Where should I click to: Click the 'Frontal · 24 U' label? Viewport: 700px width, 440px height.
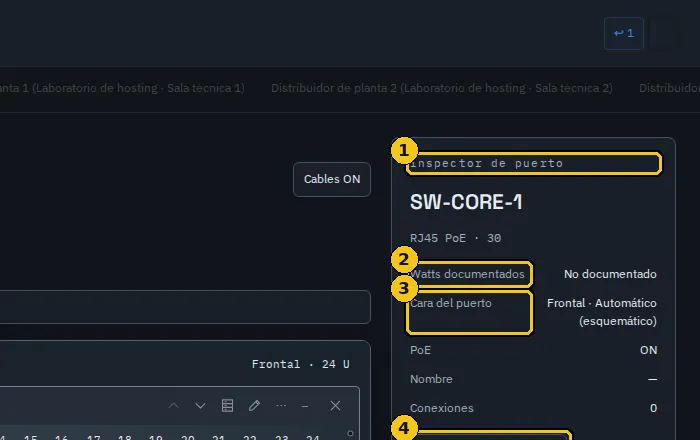click(300, 365)
